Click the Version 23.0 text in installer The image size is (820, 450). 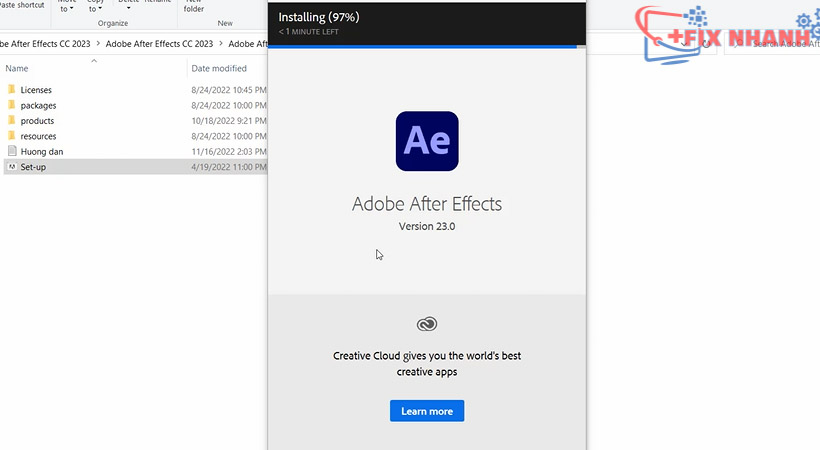tap(427, 226)
